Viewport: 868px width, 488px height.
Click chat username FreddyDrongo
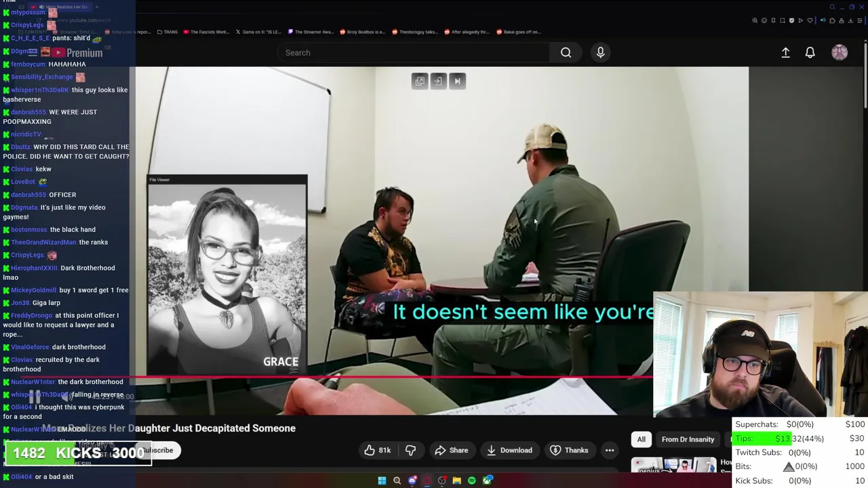[31, 315]
